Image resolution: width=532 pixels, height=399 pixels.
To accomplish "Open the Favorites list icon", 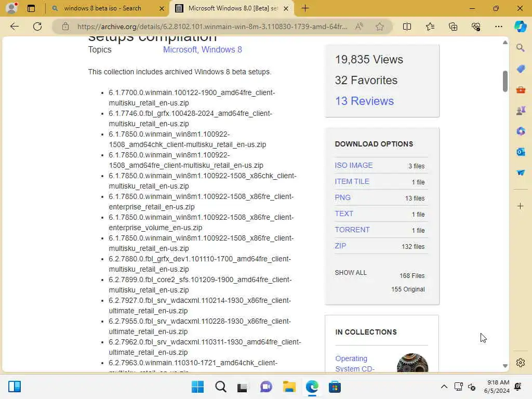I will (430, 26).
